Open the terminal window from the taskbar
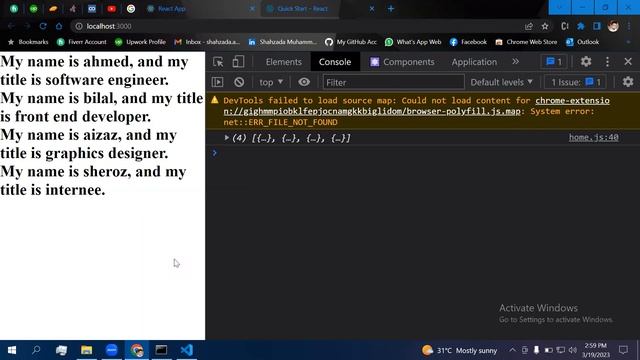This screenshot has height=360, width=640. coord(161,350)
